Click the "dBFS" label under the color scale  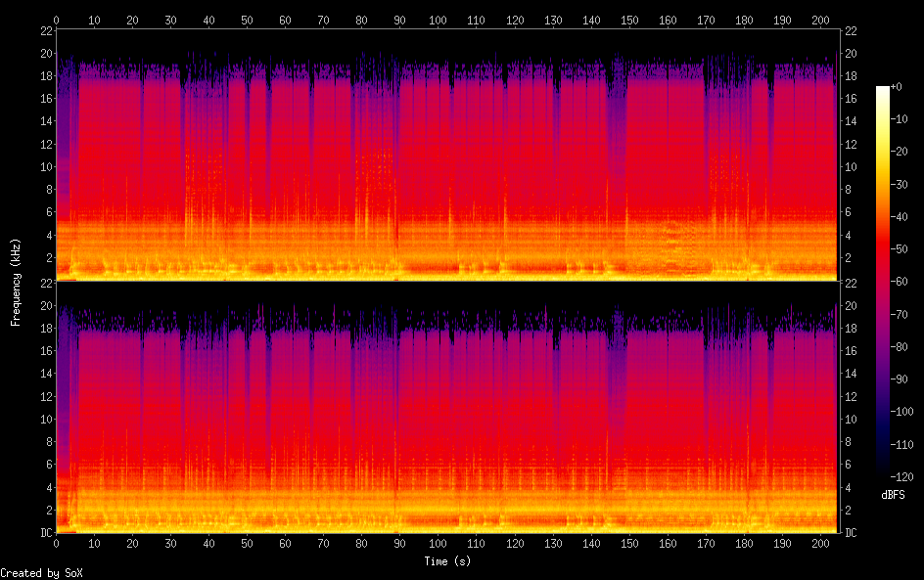point(893,495)
